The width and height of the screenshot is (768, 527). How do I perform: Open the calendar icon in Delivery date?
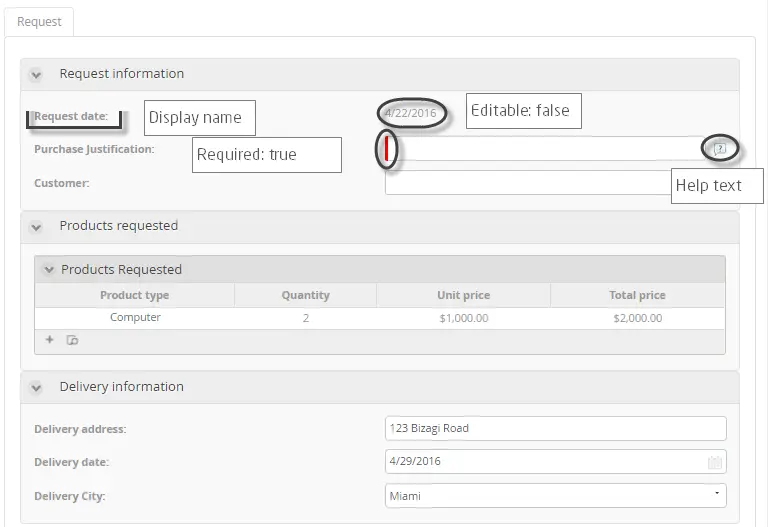[715, 462]
